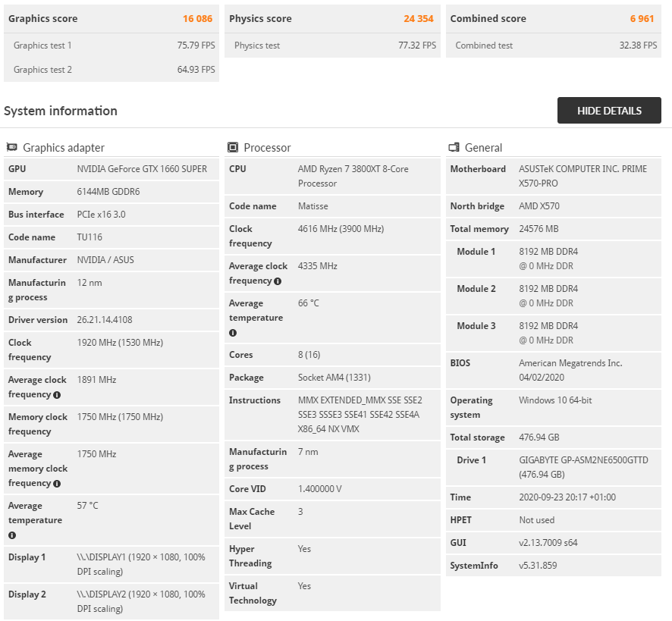Click north bridge value AMD X570

click(539, 206)
